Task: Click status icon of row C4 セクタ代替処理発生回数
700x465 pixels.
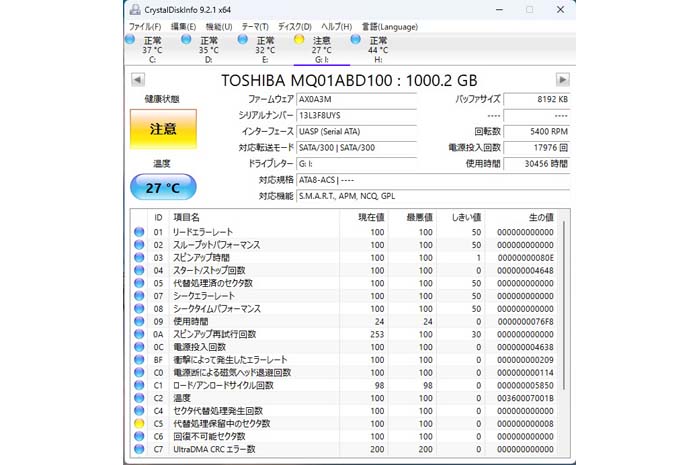Action: coord(139,411)
